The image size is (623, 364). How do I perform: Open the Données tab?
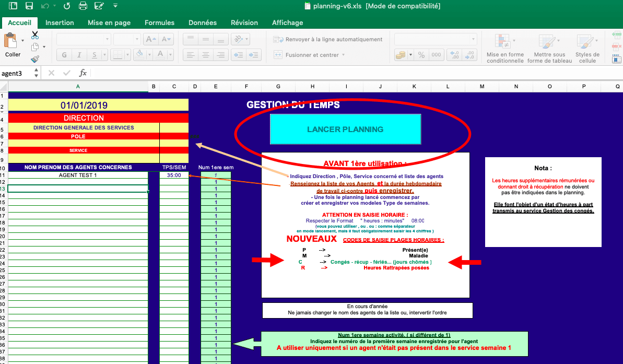click(203, 22)
